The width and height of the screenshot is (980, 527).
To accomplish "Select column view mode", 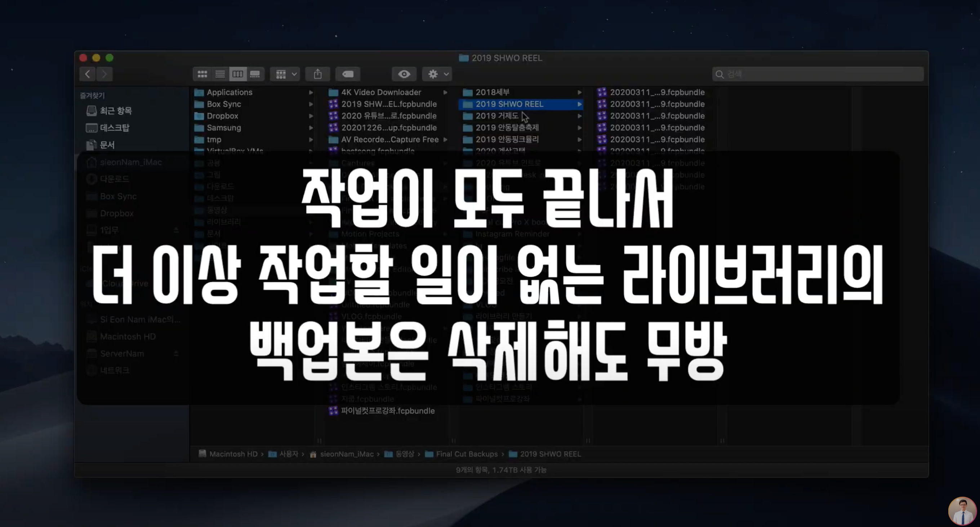I will 238,74.
